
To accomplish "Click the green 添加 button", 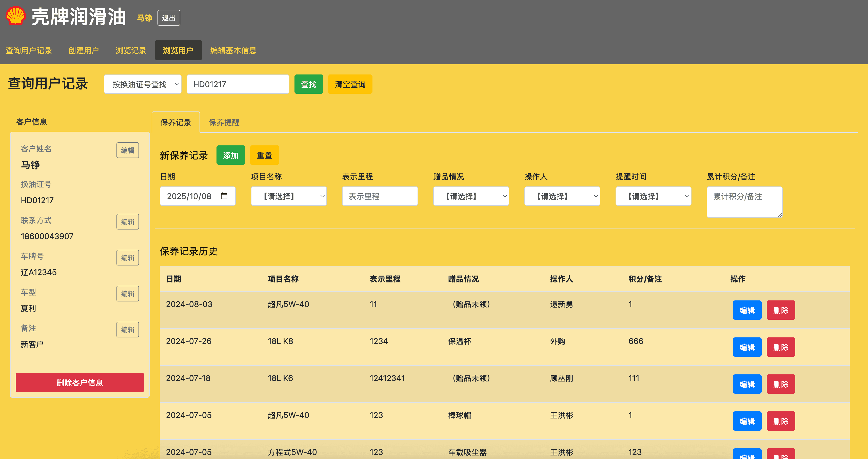I will [x=230, y=155].
